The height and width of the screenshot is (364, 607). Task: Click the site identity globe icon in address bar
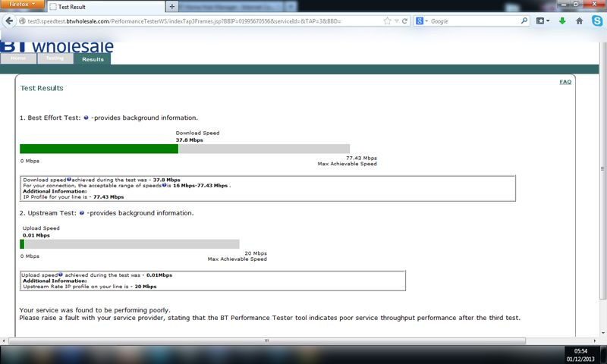pyautogui.click(x=22, y=21)
